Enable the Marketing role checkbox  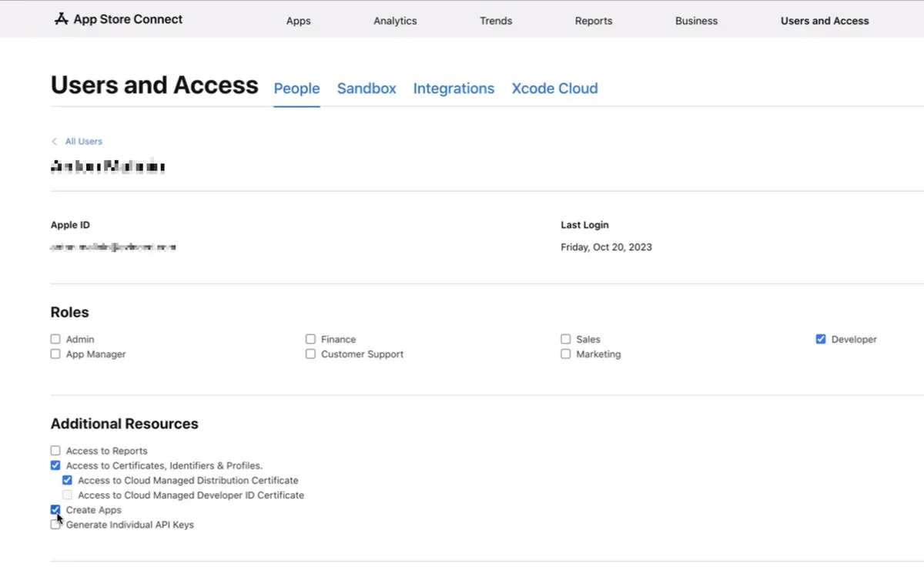click(566, 354)
